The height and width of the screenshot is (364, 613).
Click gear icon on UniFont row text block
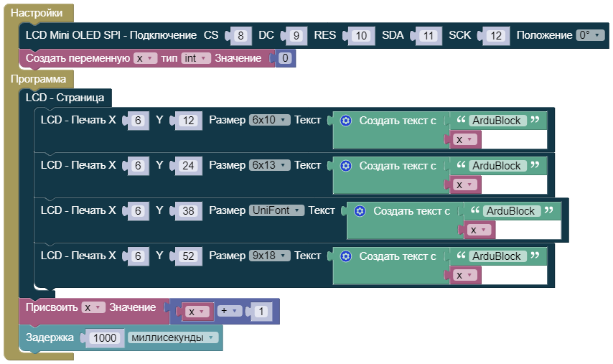coord(360,211)
